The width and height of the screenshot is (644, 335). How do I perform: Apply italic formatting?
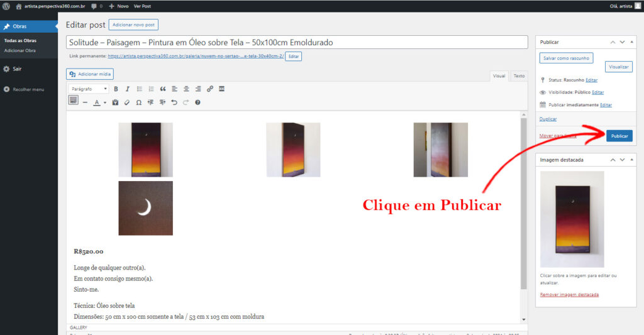point(127,89)
